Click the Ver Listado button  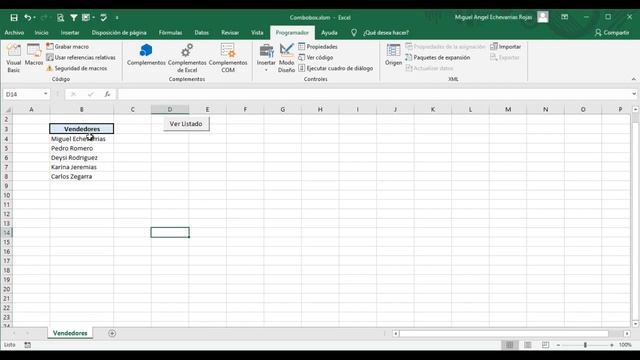186,124
